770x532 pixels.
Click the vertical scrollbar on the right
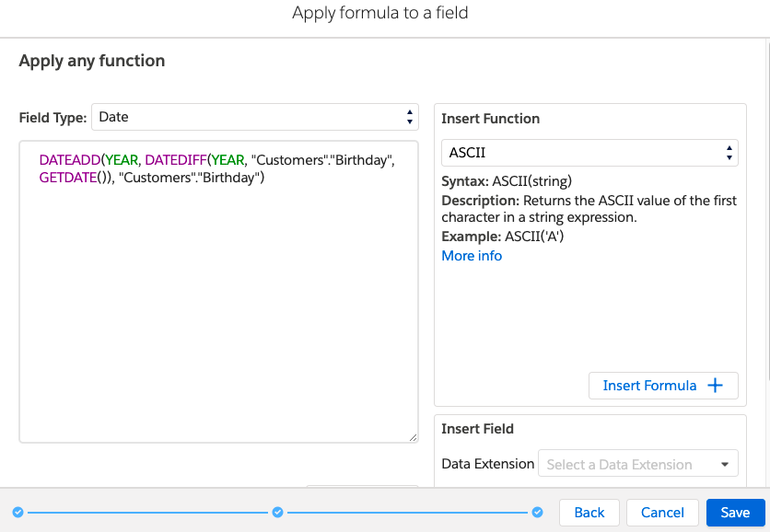coord(768,209)
